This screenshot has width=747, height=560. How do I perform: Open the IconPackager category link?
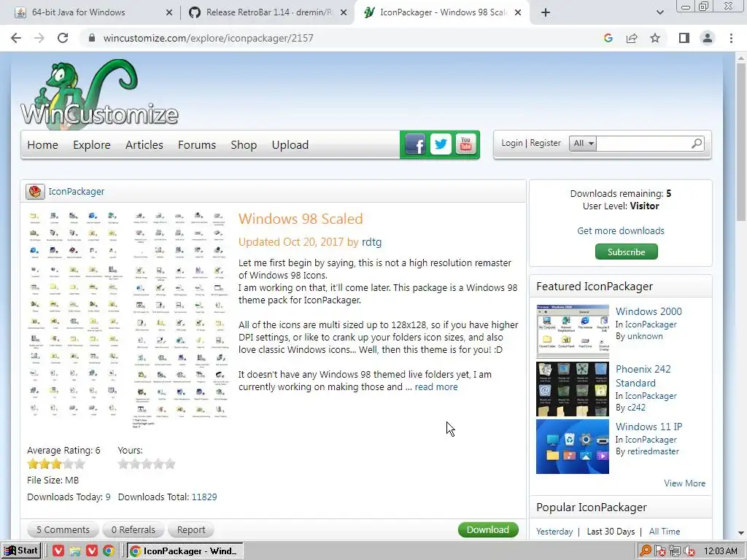coord(76,192)
